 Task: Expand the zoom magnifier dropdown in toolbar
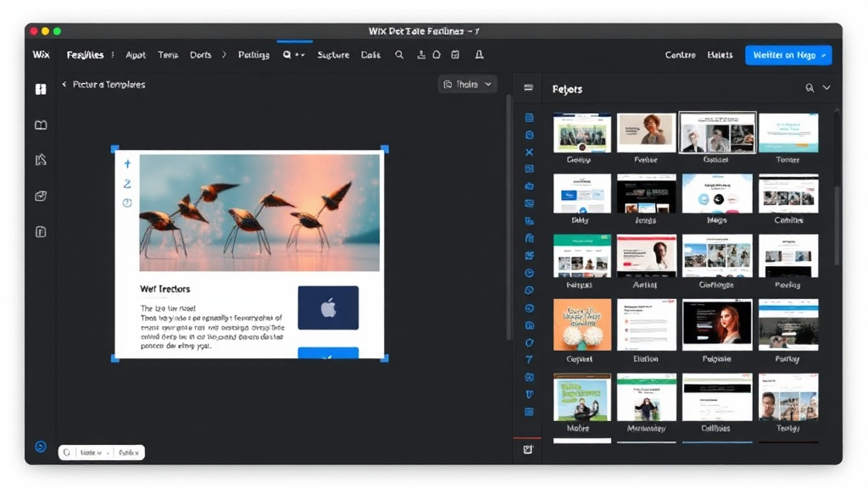(294, 55)
